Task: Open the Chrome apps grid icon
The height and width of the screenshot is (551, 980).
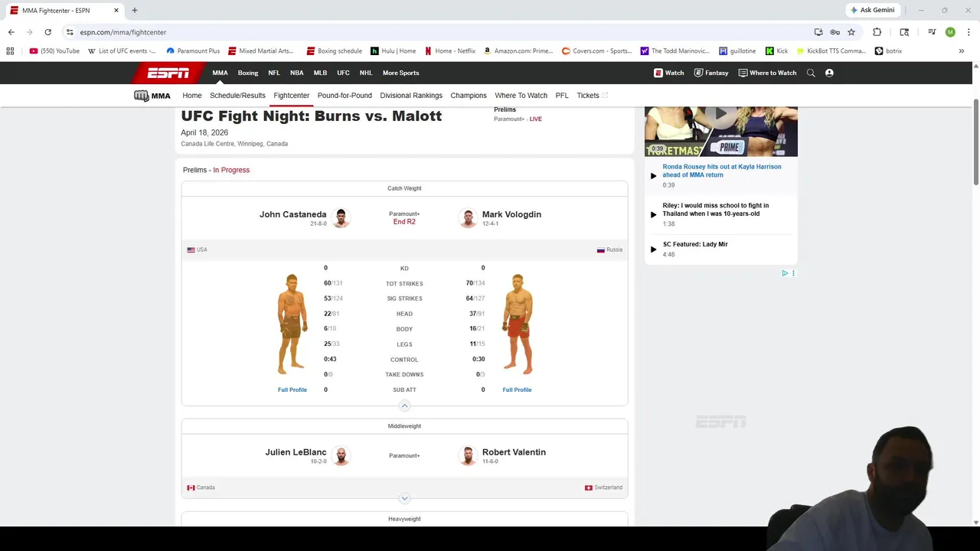Action: 10,51
